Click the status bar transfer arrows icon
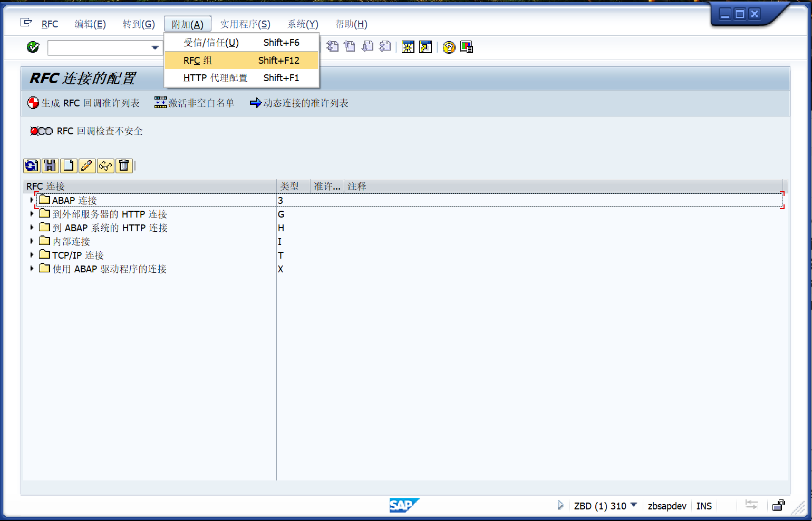This screenshot has height=521, width=812. (x=752, y=505)
